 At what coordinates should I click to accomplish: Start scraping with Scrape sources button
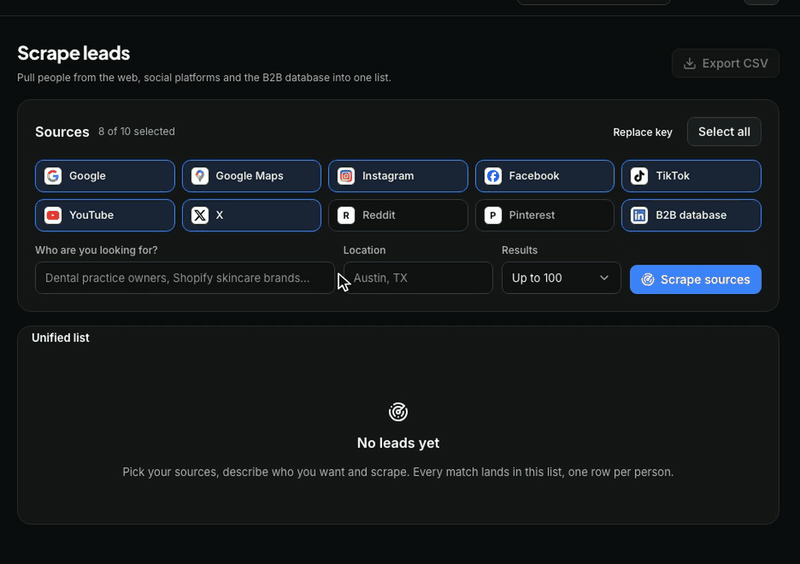695,280
